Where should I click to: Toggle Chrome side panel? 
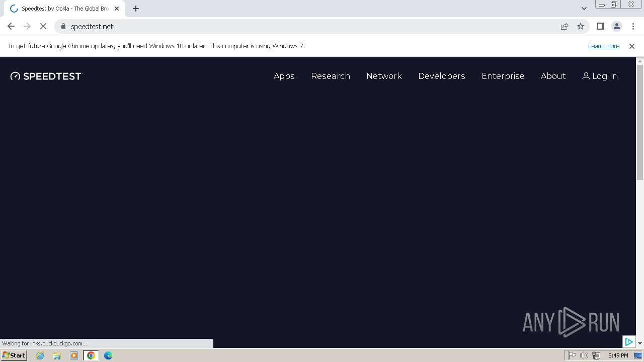(600, 26)
